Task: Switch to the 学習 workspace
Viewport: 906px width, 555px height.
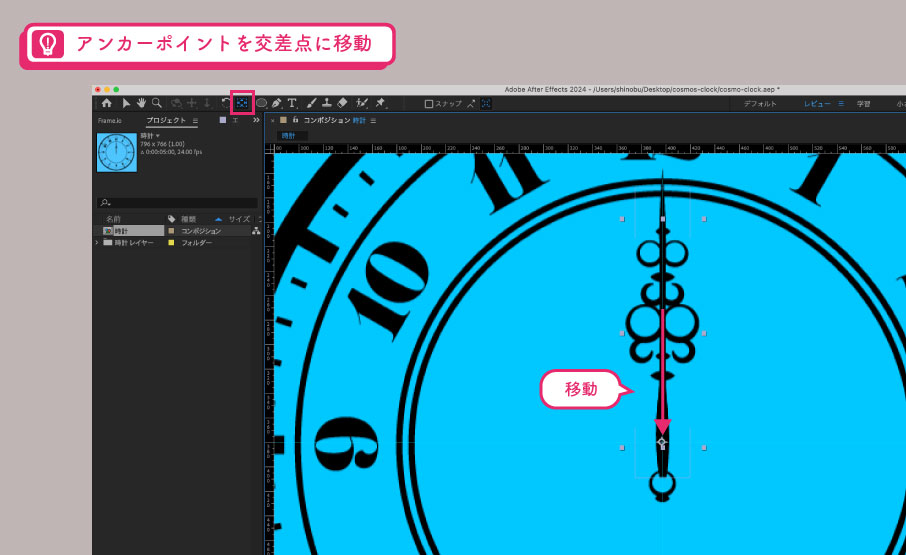Action: [x=863, y=104]
